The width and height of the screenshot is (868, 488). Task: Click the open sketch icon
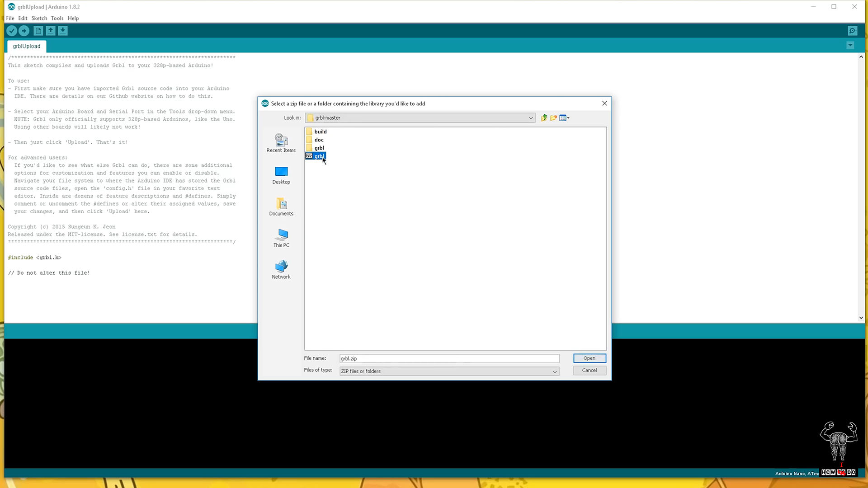point(51,30)
